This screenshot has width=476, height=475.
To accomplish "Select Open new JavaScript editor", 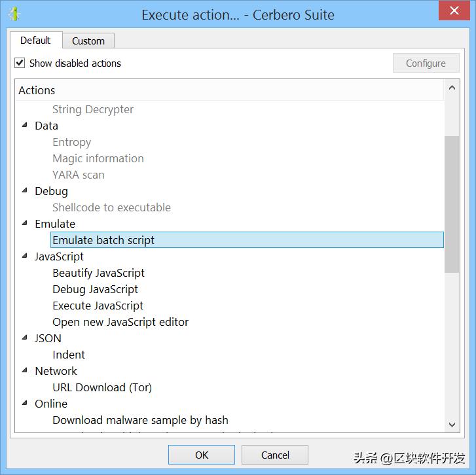I will tap(120, 322).
